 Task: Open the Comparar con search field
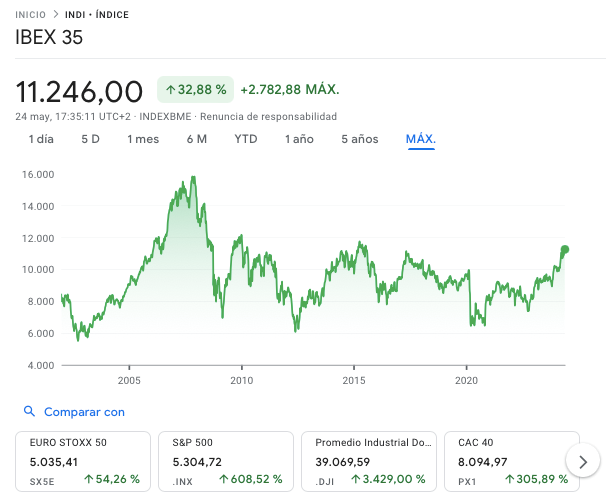[x=84, y=411]
